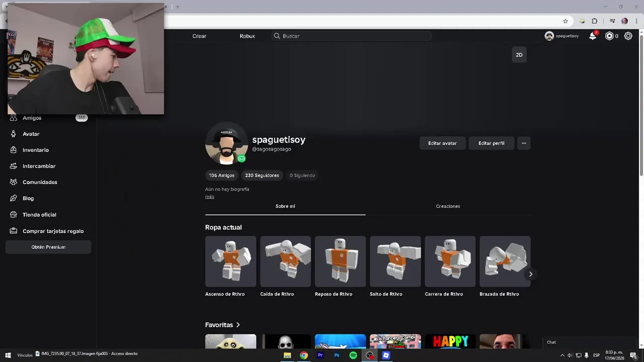Viewport: 644px width, 362px height.
Task: Click the Buscar search field
Action: pos(352,36)
